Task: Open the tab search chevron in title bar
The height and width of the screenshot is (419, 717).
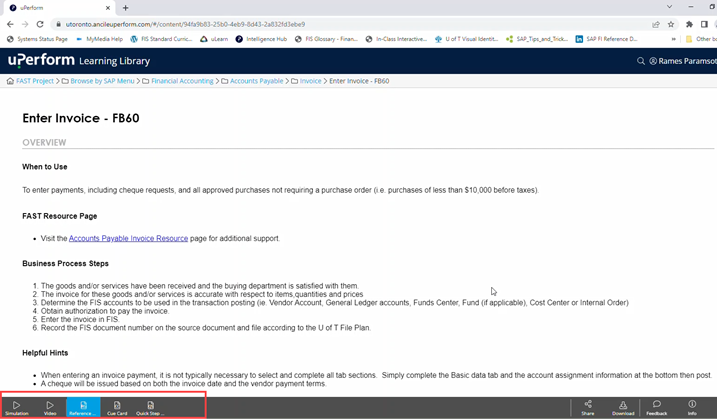Action: tap(669, 7)
